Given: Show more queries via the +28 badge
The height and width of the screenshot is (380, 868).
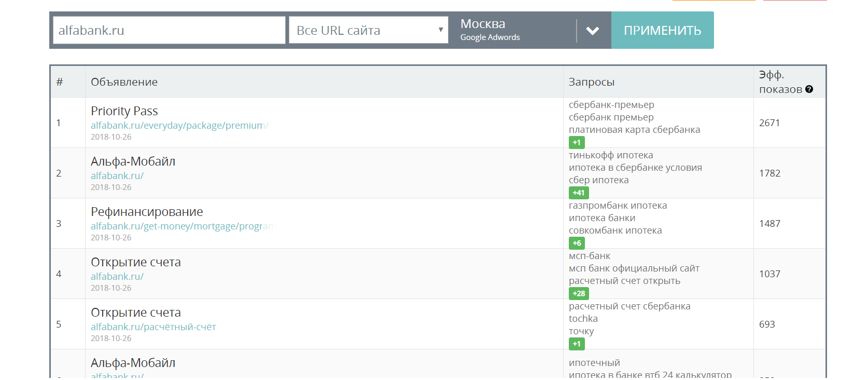Looking at the screenshot, I should [x=579, y=293].
